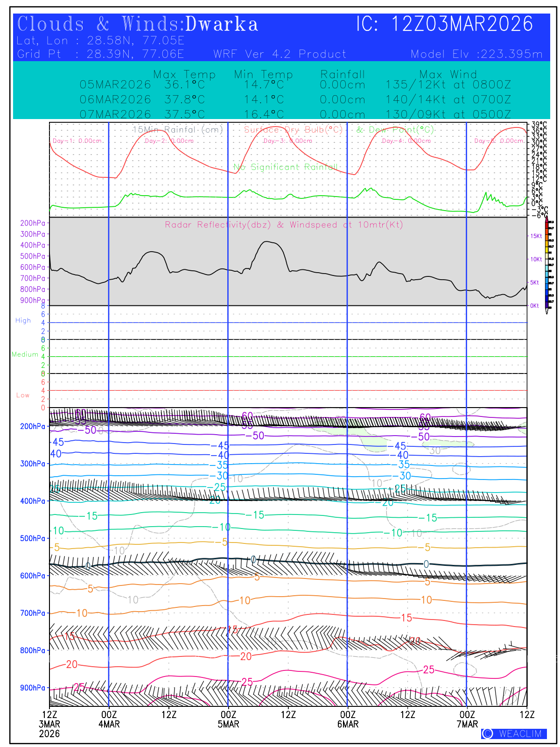Screen dimensions: 560x747
Task: Click the Surface Dry Bulb(°C) legend text
Action: pos(293,130)
